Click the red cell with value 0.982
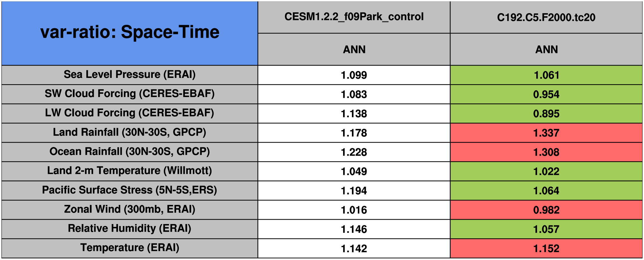 546,210
